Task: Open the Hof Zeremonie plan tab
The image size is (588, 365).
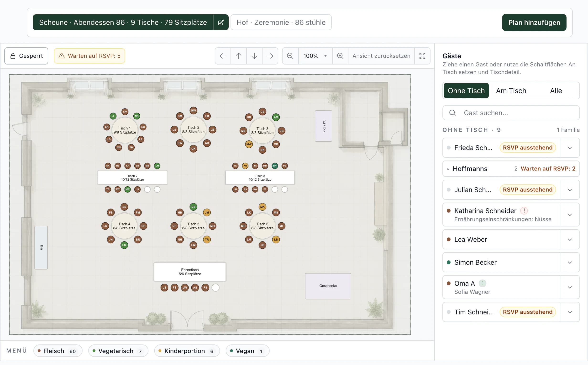Action: click(281, 22)
